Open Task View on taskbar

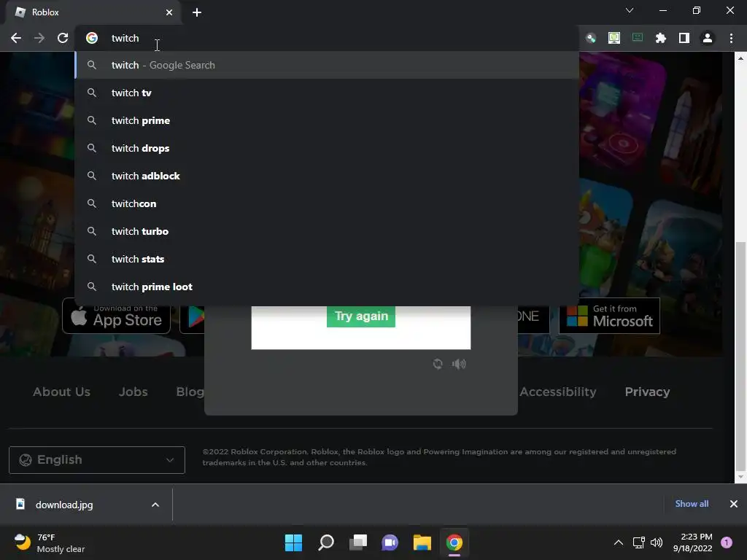(x=357, y=542)
